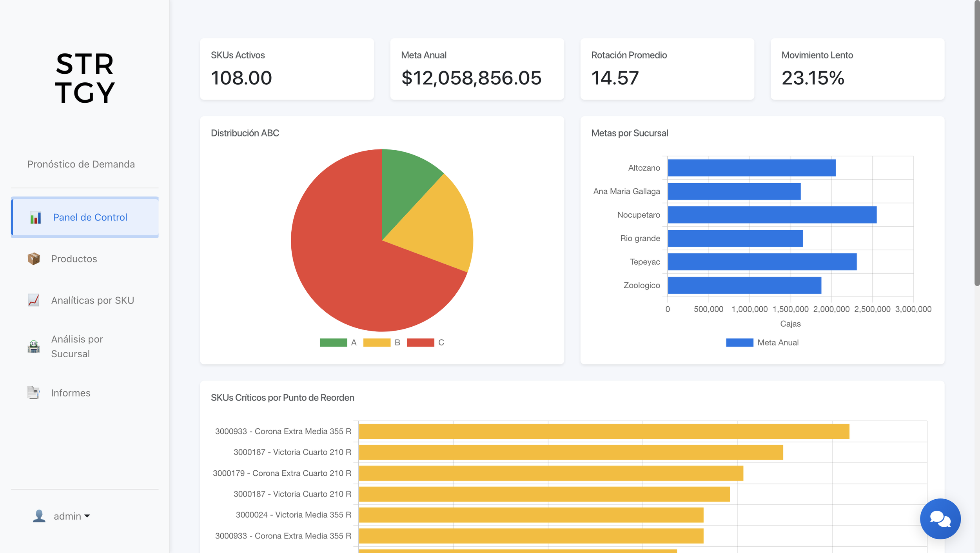The height and width of the screenshot is (553, 980).
Task: Click the Productos box icon
Action: coord(34,259)
